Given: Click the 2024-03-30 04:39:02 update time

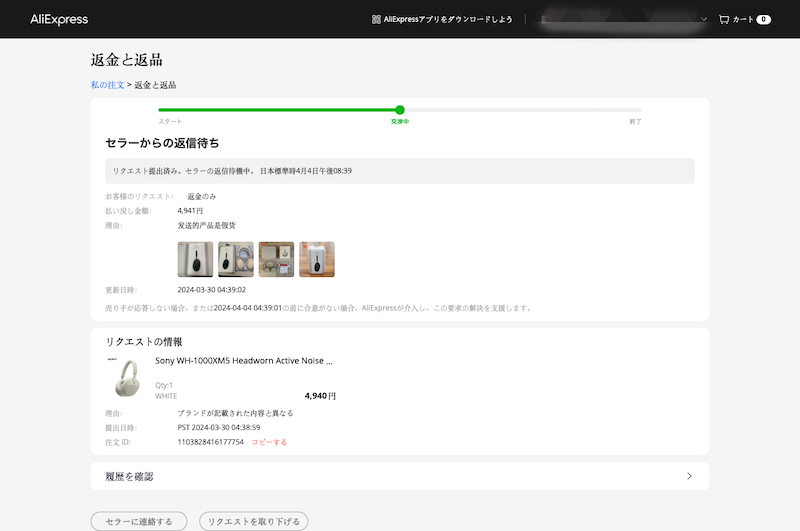Looking at the screenshot, I should pyautogui.click(x=212, y=290).
